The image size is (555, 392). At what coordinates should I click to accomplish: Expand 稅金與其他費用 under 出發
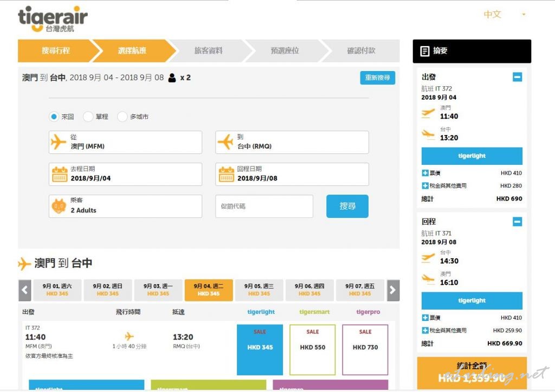point(425,185)
